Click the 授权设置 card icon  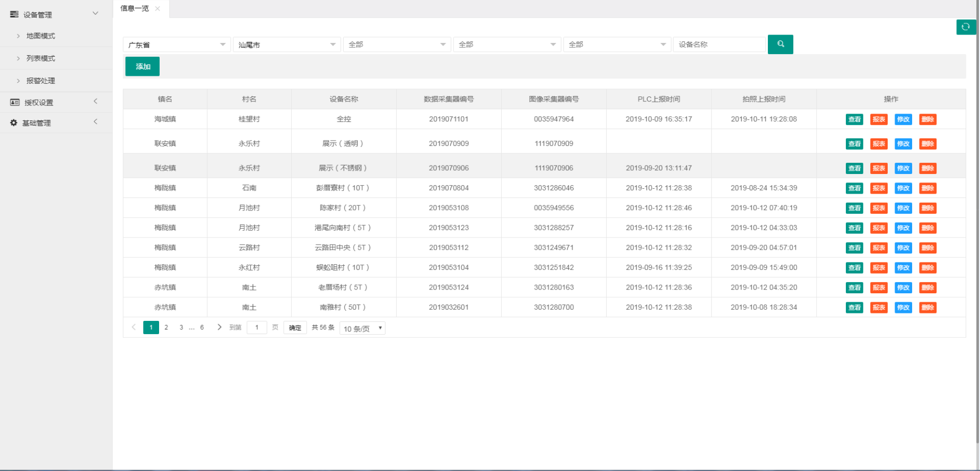point(14,102)
